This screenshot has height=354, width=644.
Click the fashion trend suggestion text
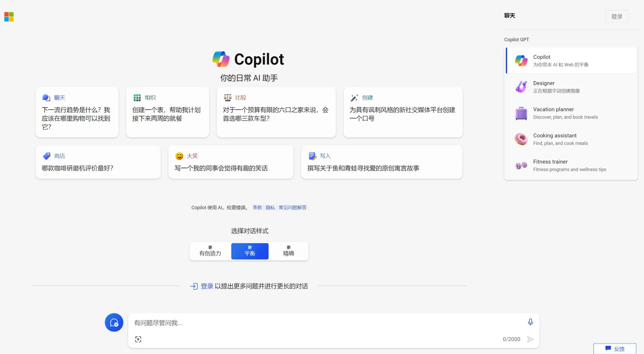click(x=76, y=118)
